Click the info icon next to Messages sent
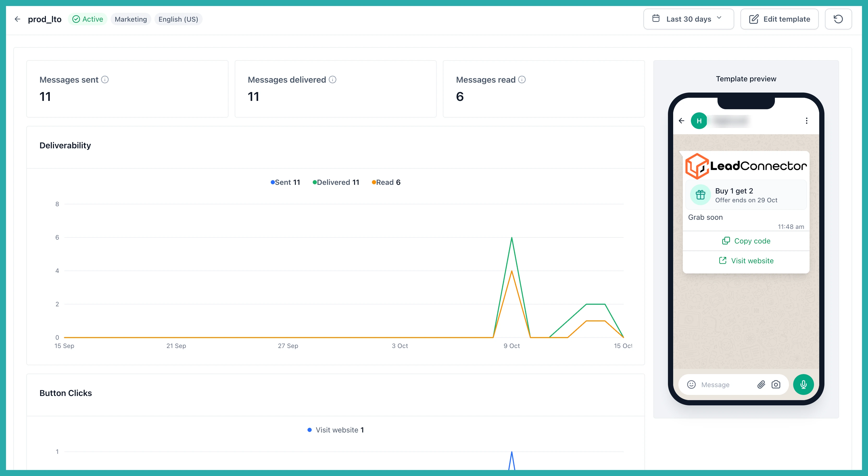Image resolution: width=868 pixels, height=476 pixels. click(105, 80)
